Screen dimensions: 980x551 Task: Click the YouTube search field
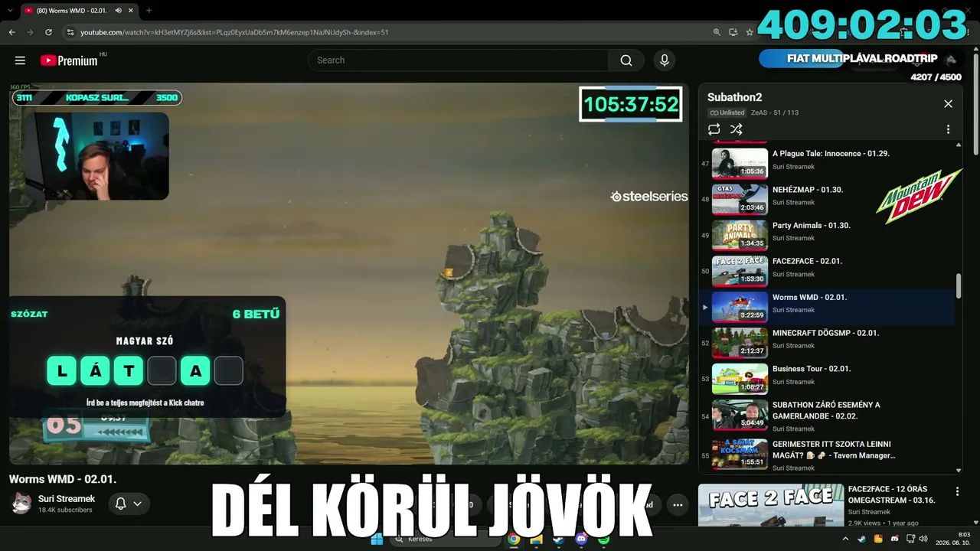(x=458, y=60)
